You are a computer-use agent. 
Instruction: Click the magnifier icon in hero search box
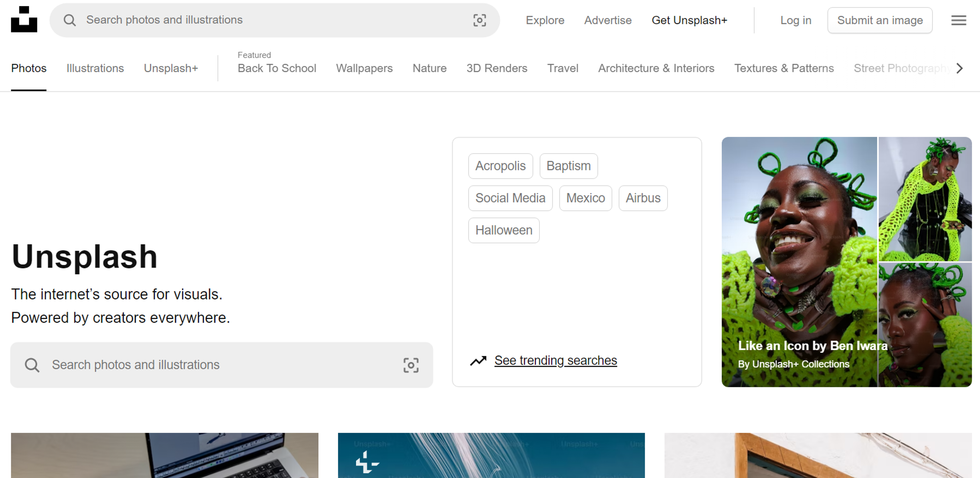coord(32,365)
